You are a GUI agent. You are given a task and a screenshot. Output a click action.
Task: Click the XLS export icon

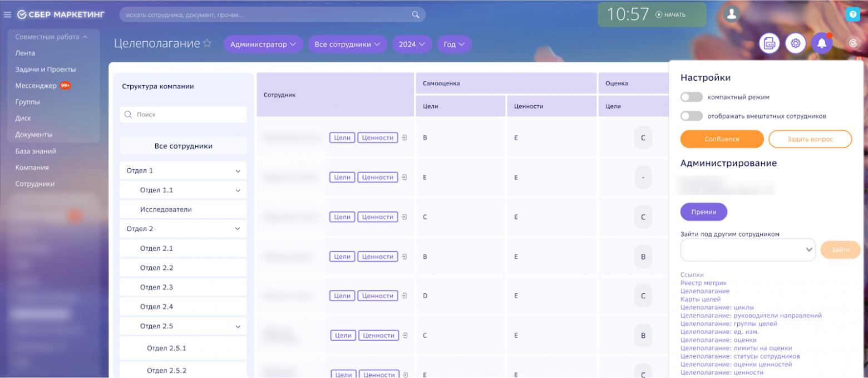pyautogui.click(x=769, y=43)
